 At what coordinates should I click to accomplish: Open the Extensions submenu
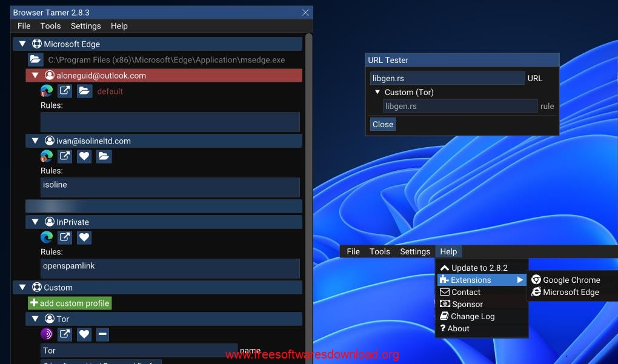click(482, 280)
